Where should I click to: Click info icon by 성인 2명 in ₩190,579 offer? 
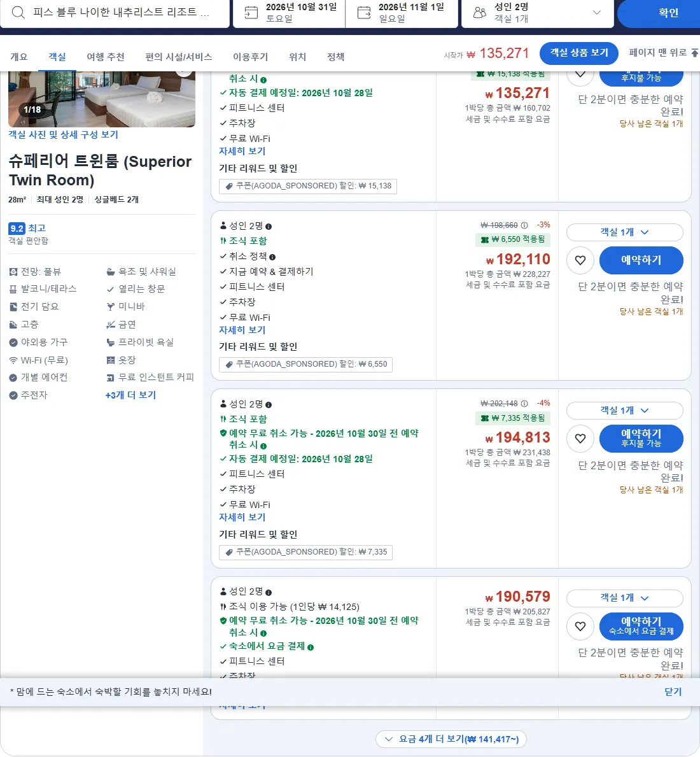269,592
